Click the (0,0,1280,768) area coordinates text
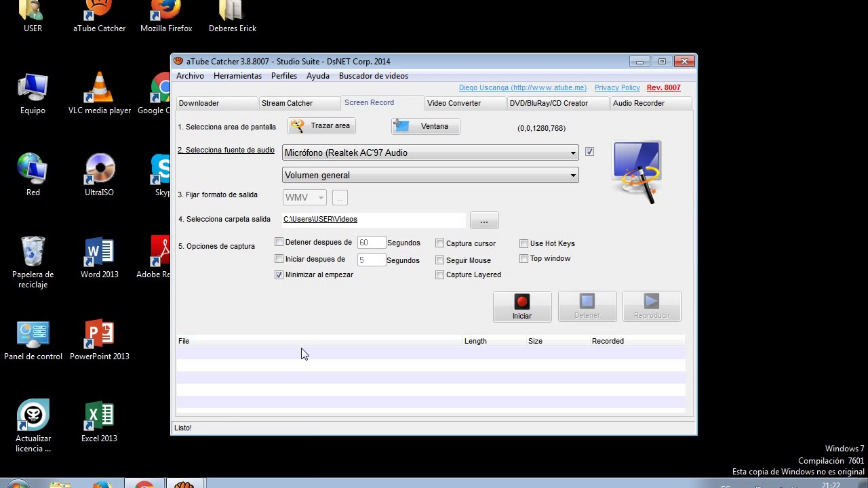 (541, 128)
